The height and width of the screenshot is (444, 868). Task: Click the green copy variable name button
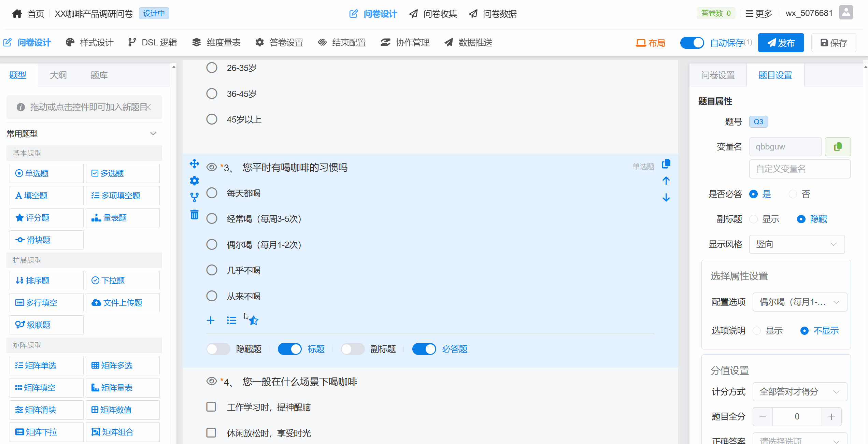pyautogui.click(x=838, y=147)
